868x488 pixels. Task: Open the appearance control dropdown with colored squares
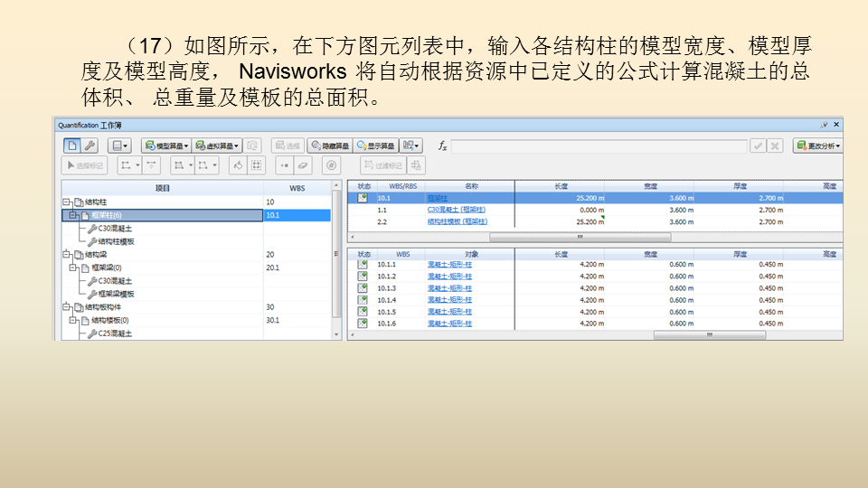tap(410, 145)
